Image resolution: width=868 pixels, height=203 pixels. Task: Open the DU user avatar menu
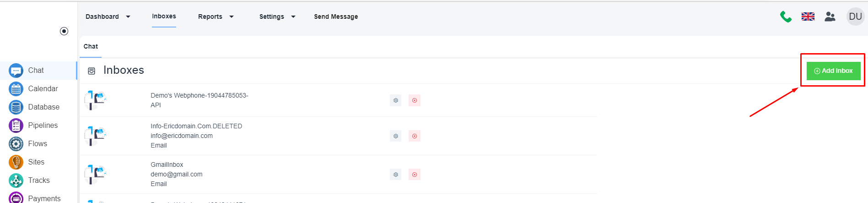click(855, 17)
